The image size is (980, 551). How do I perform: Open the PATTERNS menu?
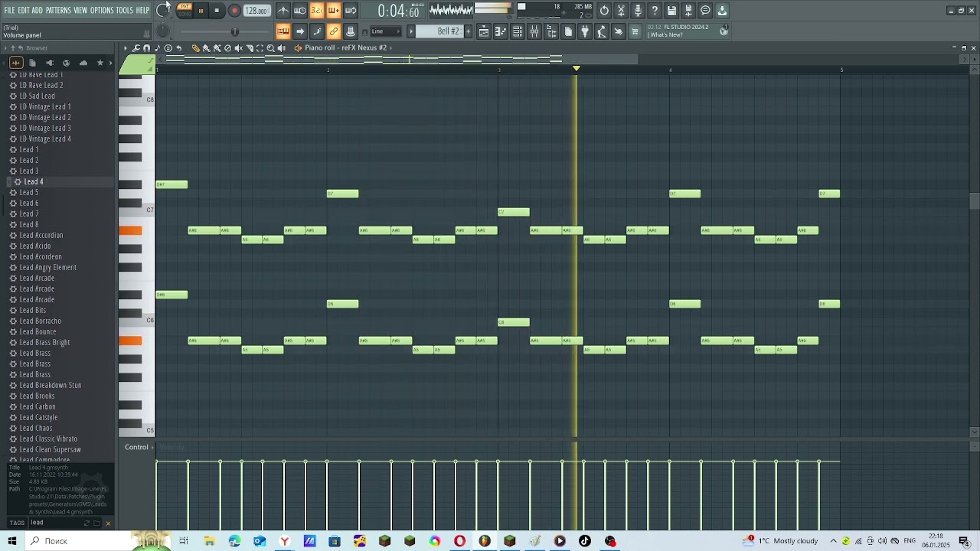pyautogui.click(x=58, y=11)
